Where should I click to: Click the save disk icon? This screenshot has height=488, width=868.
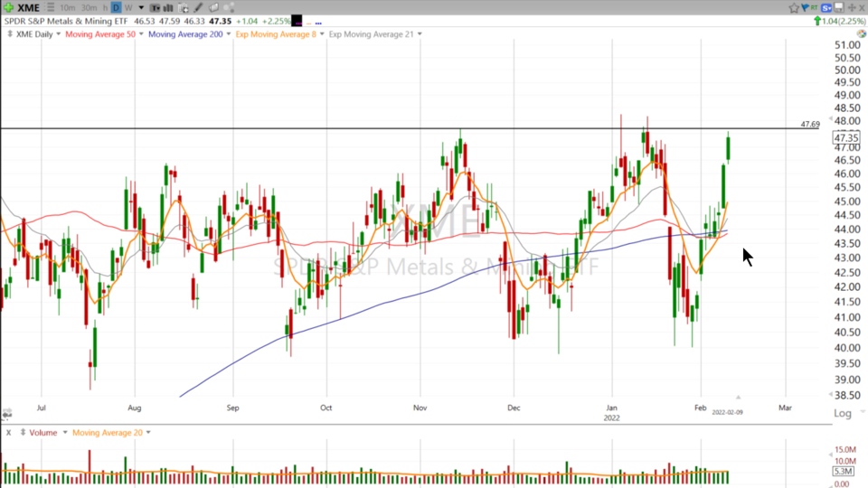click(x=839, y=8)
